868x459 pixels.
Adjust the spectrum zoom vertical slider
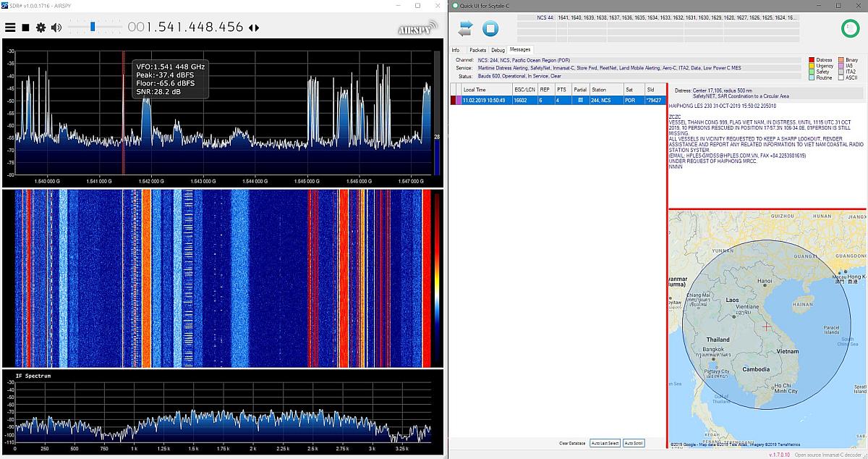(x=437, y=114)
